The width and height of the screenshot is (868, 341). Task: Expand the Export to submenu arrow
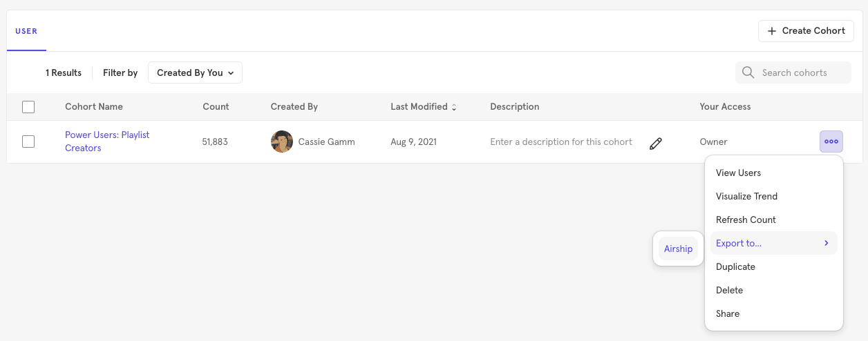tap(827, 243)
